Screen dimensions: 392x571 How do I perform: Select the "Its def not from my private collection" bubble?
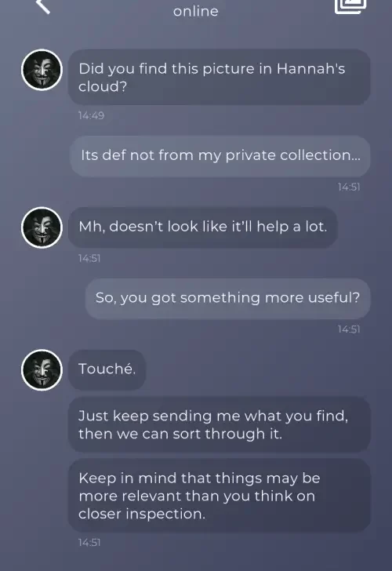[220, 156]
